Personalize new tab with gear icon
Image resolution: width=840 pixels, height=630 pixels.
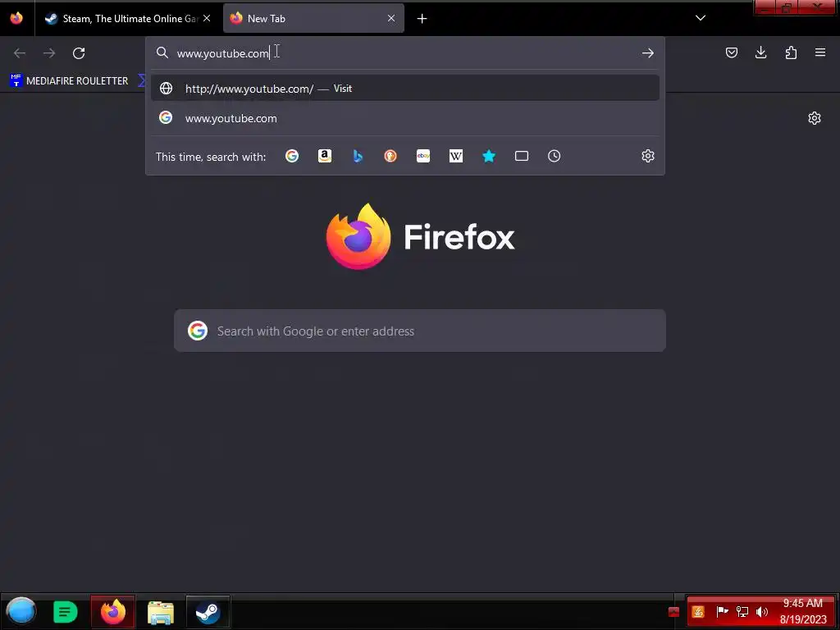(x=815, y=118)
